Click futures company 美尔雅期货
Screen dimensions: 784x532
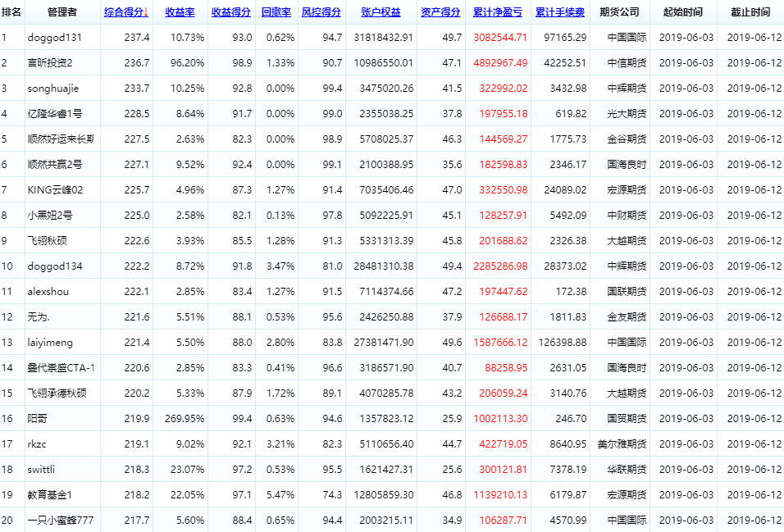[x=622, y=444]
